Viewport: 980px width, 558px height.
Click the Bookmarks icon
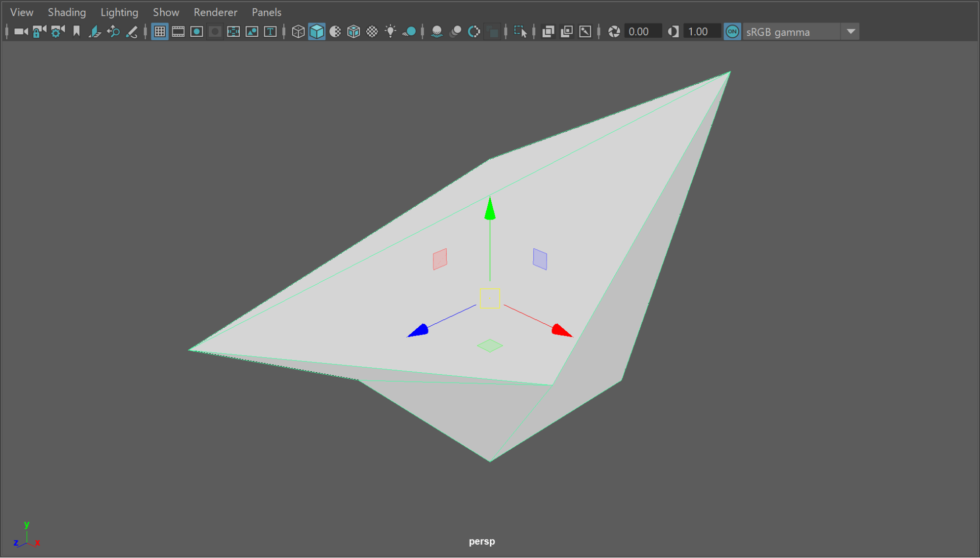coord(76,32)
